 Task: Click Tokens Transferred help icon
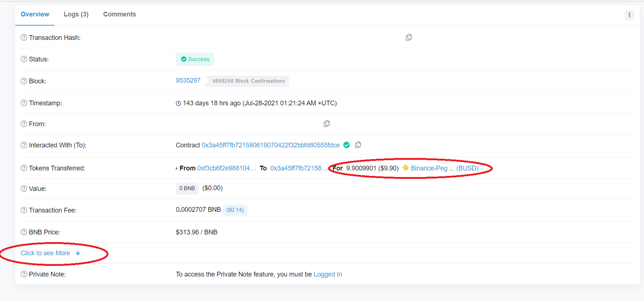click(x=24, y=168)
